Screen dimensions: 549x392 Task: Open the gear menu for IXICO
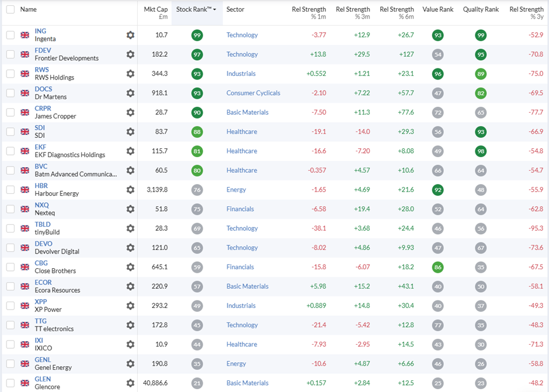pos(130,344)
